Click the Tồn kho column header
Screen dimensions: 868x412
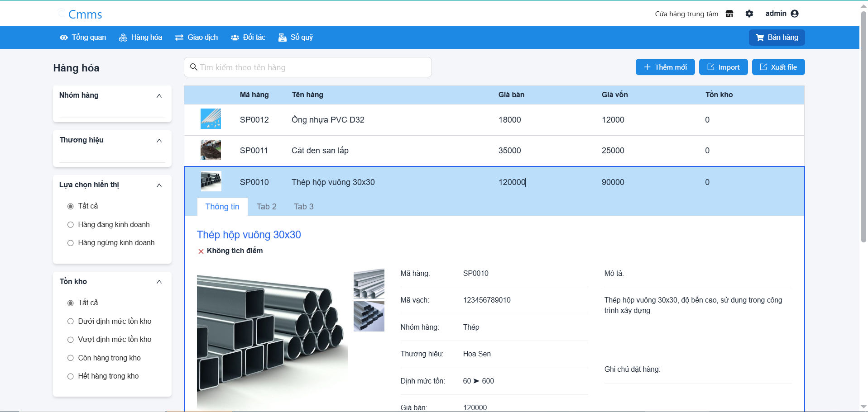(719, 95)
